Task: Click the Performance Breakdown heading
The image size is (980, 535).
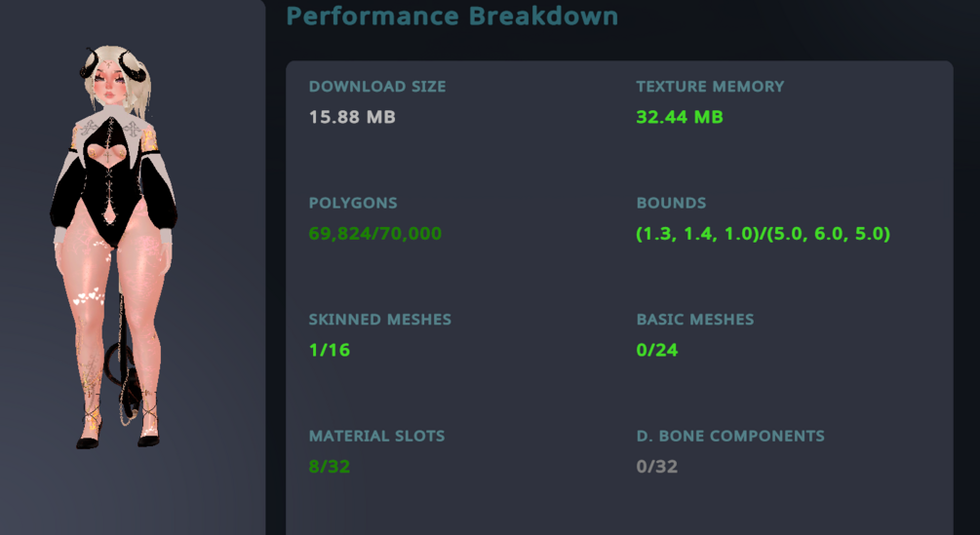Action: 451,17
